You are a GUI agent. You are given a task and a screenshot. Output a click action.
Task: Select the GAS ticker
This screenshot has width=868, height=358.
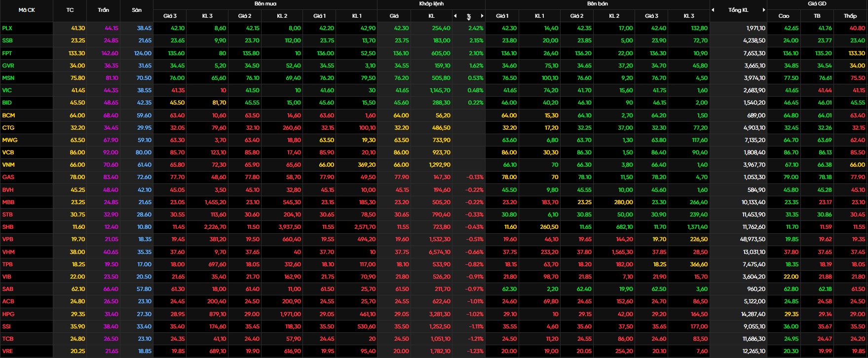coord(8,177)
